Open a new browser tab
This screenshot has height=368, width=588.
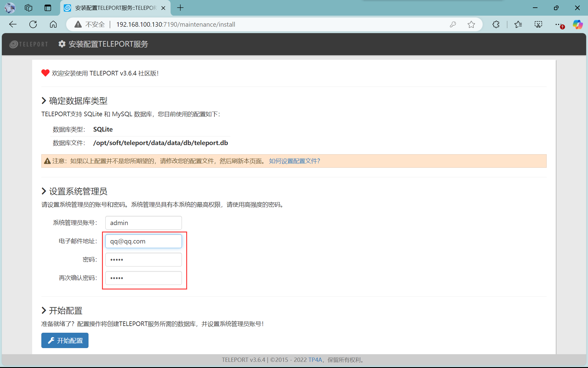coord(180,8)
